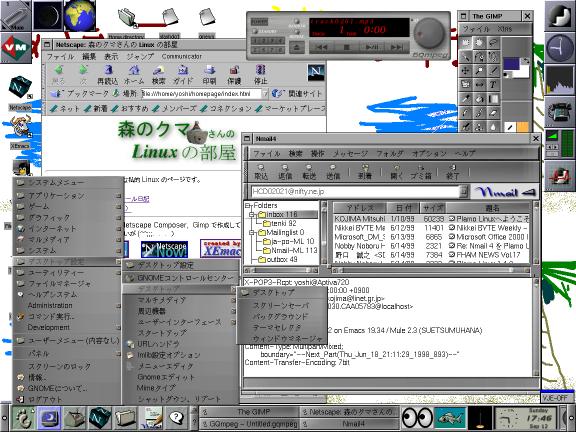The image size is (576, 432).
Task: Click the Netscape home (ホーム) toolbar icon
Action: coord(134,75)
